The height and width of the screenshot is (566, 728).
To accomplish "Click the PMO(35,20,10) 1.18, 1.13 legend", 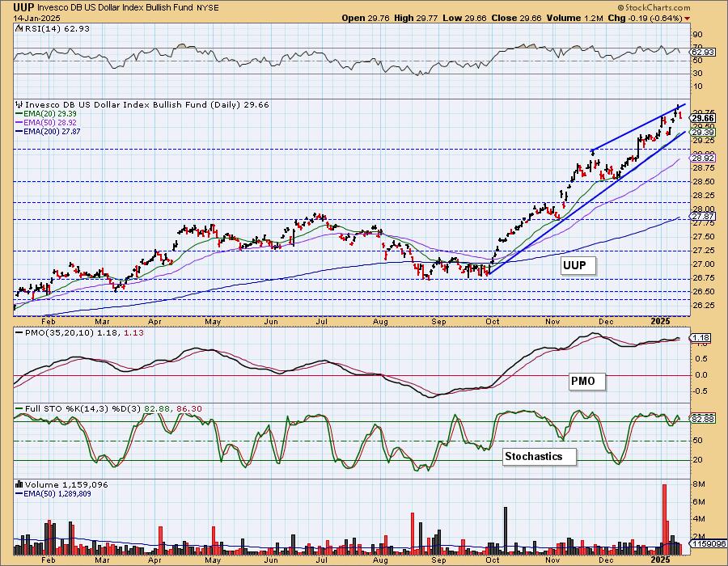I will 84,333.
